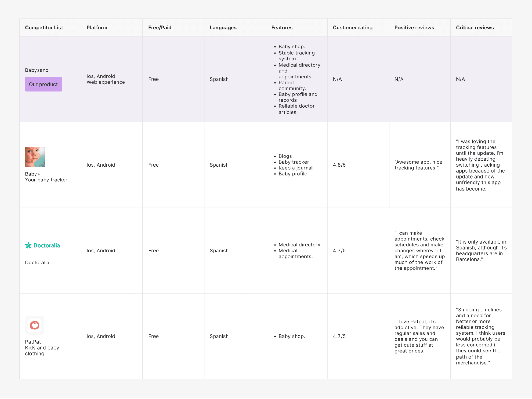The width and height of the screenshot is (532, 399).
Task: Click the Free/Paid column header
Action: tap(160, 28)
